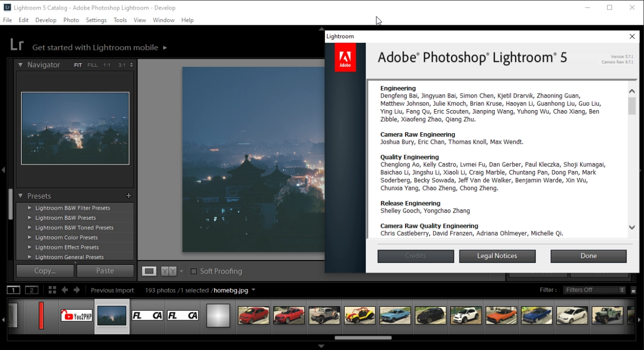Select green pickup truck thumbnail
This screenshot has height=350, width=644.
607,315
